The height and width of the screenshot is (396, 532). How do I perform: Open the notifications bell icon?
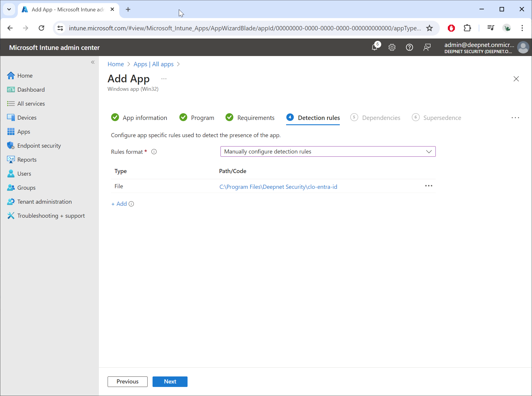(x=375, y=47)
